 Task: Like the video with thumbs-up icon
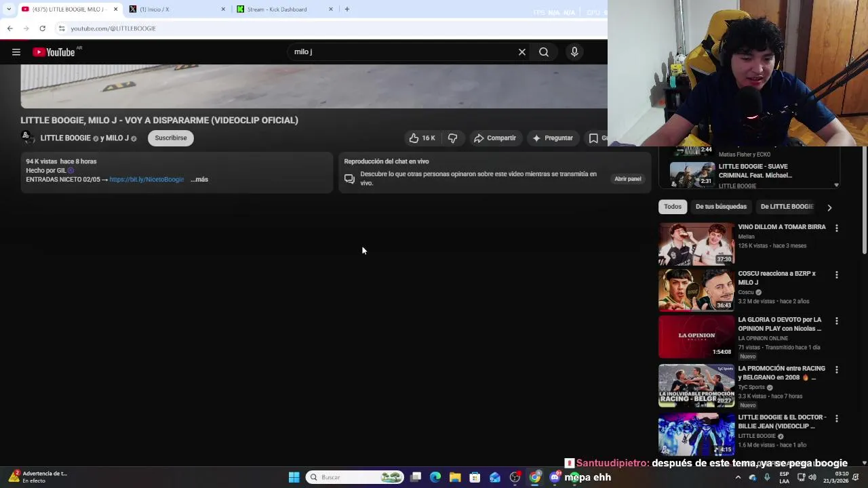pos(422,138)
